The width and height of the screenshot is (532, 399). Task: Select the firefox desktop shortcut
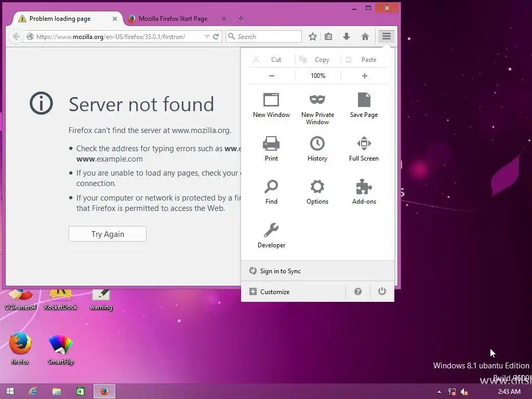20,349
